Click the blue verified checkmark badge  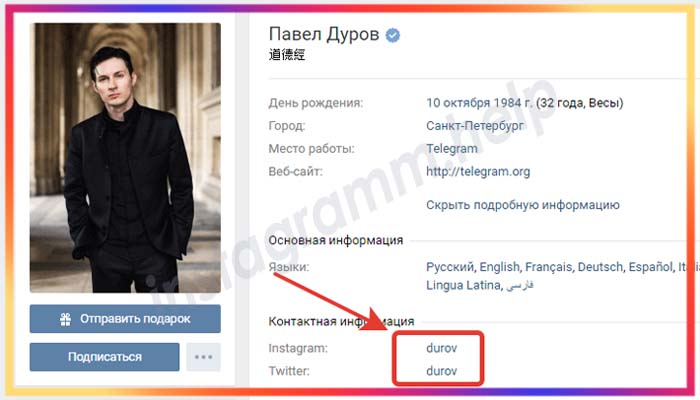(x=393, y=35)
